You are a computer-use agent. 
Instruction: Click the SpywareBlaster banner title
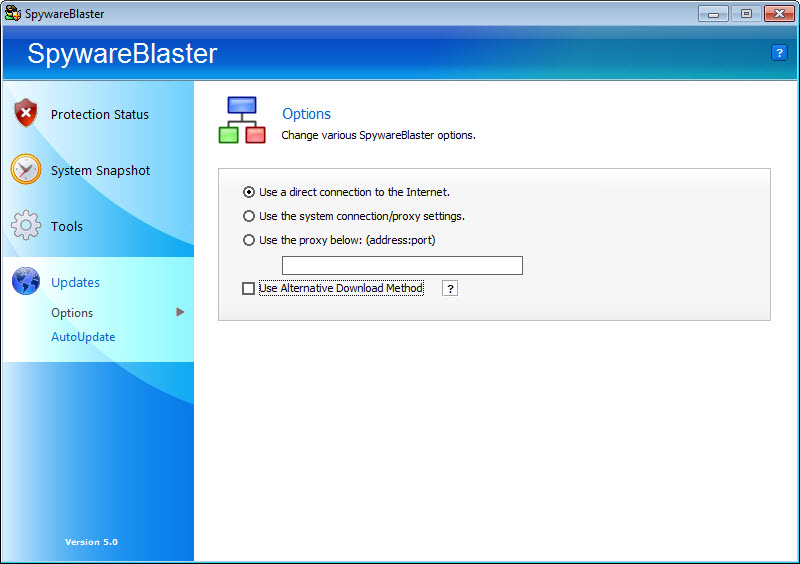(x=122, y=54)
